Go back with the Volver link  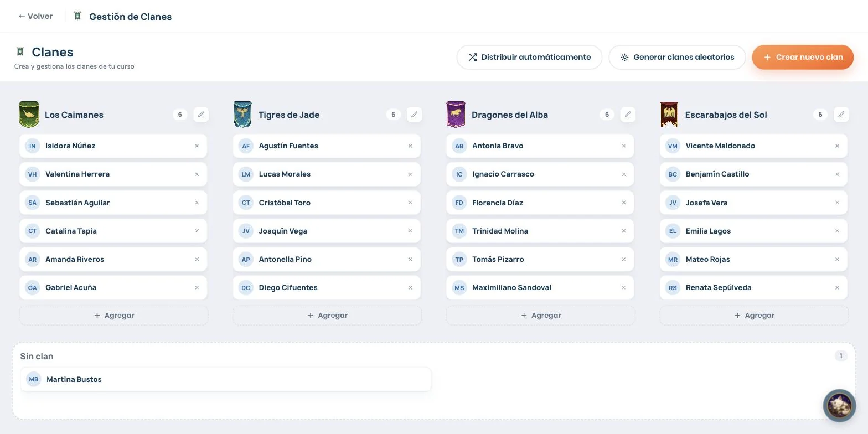point(35,16)
